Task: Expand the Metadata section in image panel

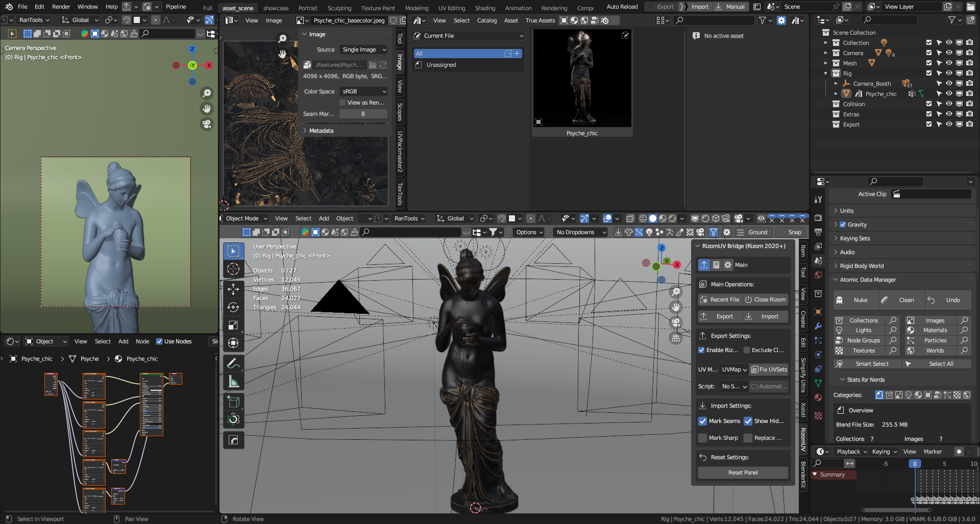Action: click(x=321, y=131)
